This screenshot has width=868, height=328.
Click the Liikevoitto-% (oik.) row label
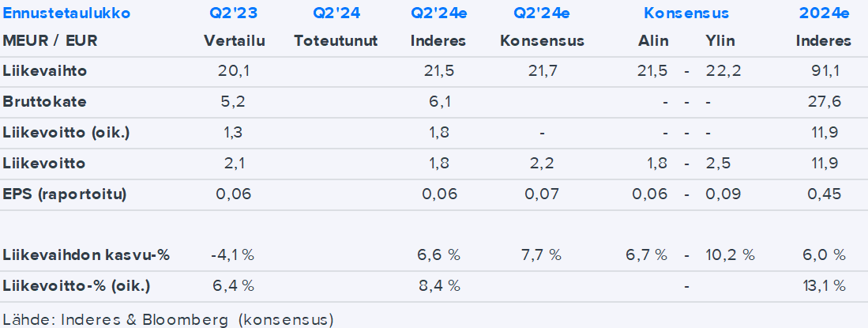point(76,285)
